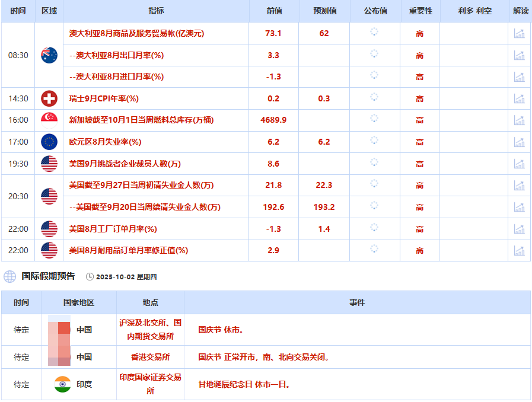Click loading spinner for 瑞士9月CPI年率 published value
Viewport: 532px width, 402px height.
pyautogui.click(x=374, y=97)
